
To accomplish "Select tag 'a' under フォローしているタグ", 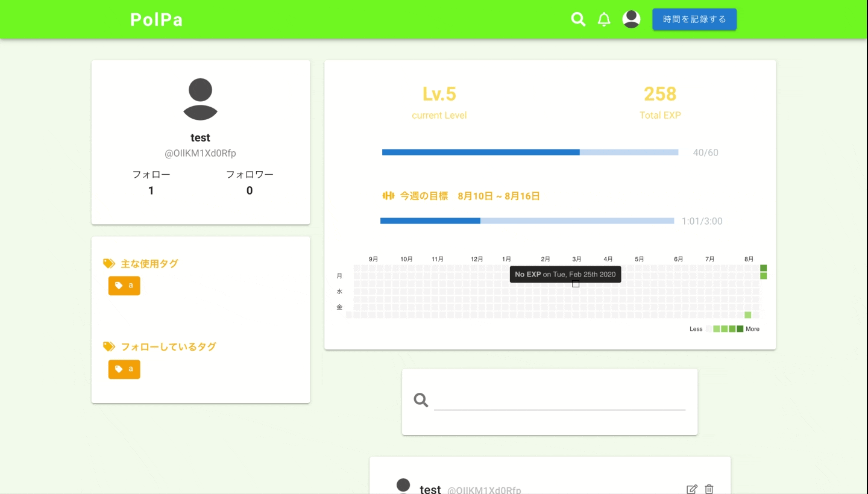I will [x=124, y=369].
